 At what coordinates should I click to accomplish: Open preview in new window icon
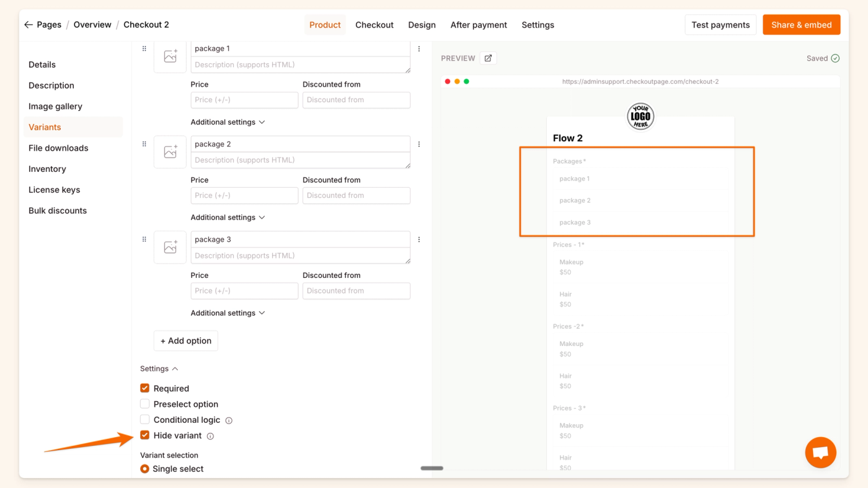tap(488, 58)
